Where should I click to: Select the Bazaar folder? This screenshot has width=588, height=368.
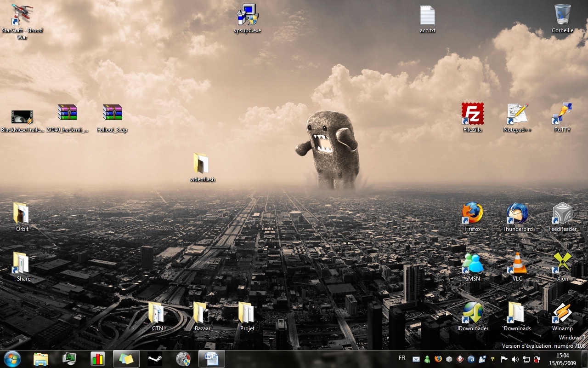[x=203, y=316]
